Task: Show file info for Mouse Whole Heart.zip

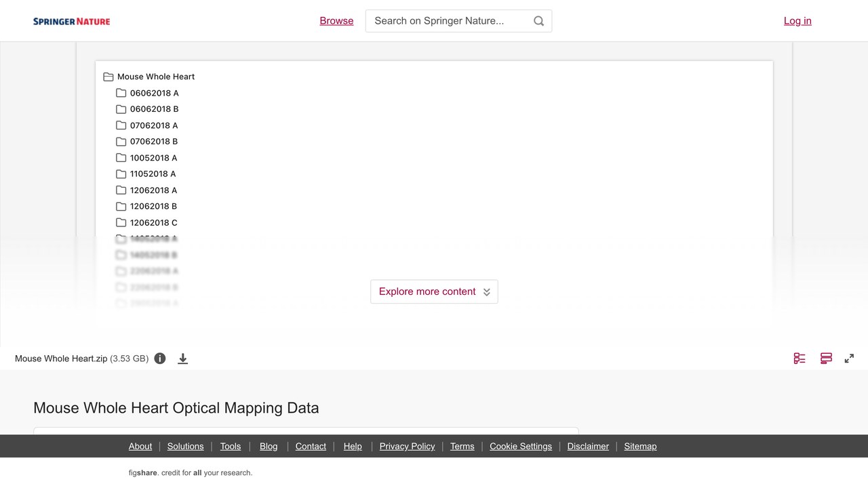Action: [x=160, y=359]
